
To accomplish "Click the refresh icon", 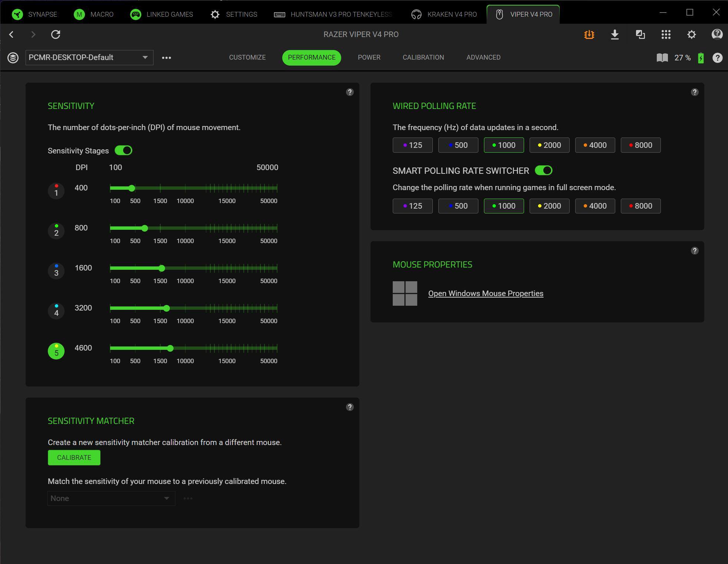I will point(56,34).
